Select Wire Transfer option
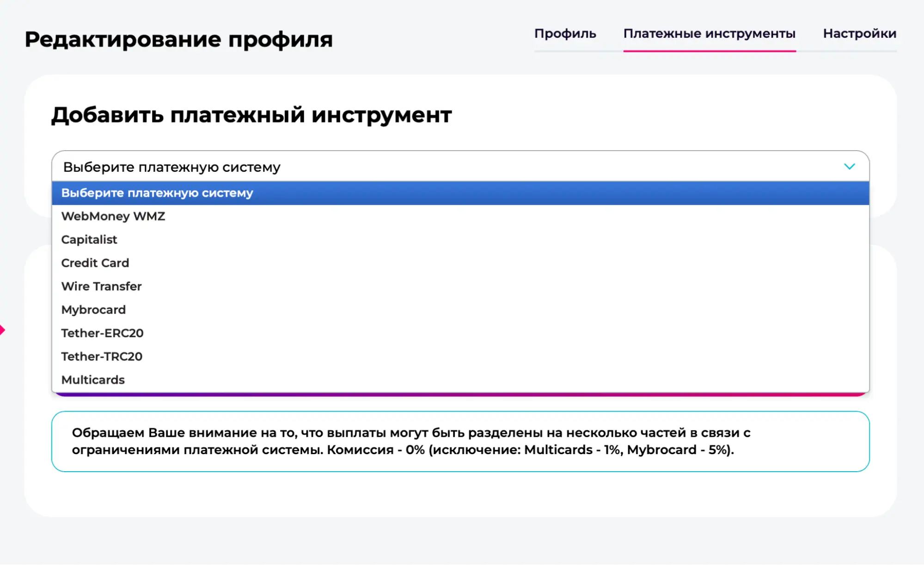This screenshot has width=924, height=565. (460, 286)
